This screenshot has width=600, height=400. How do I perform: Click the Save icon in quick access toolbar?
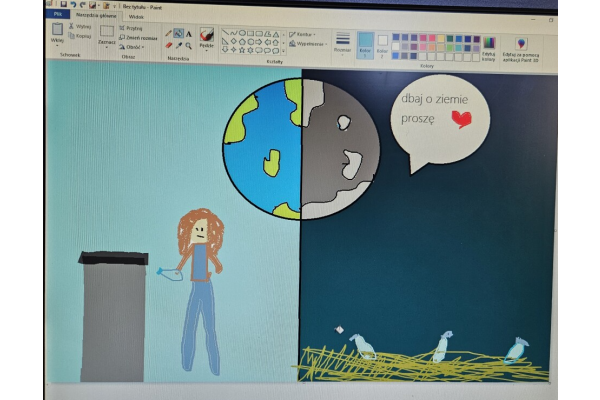(61, 5)
